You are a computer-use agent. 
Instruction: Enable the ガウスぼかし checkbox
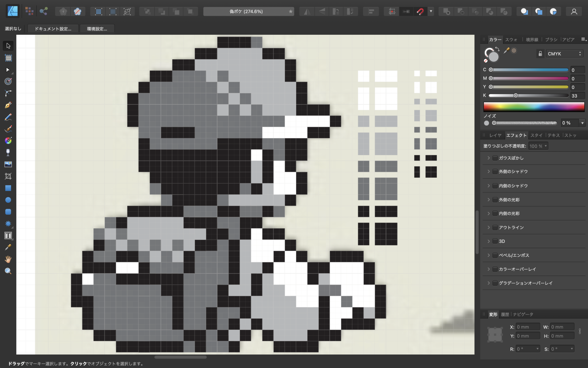495,158
